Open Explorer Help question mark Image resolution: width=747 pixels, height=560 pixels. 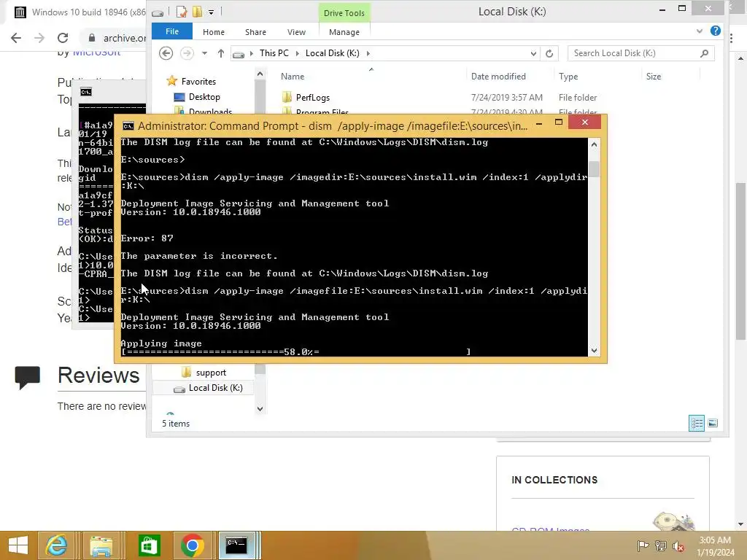[x=715, y=31]
